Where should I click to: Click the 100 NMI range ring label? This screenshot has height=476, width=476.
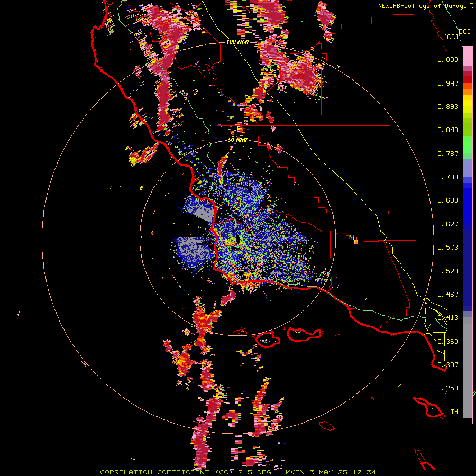click(237, 42)
